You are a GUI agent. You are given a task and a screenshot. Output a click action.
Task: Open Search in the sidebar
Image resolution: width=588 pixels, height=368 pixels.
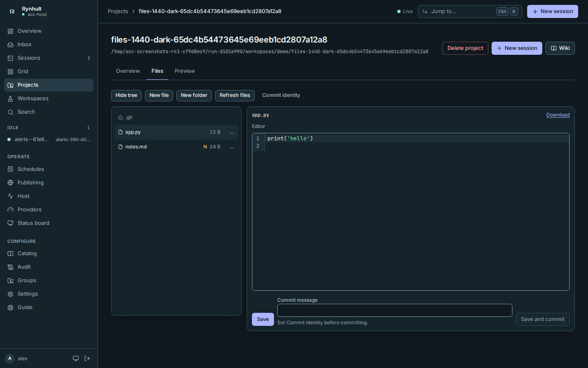coord(49,112)
